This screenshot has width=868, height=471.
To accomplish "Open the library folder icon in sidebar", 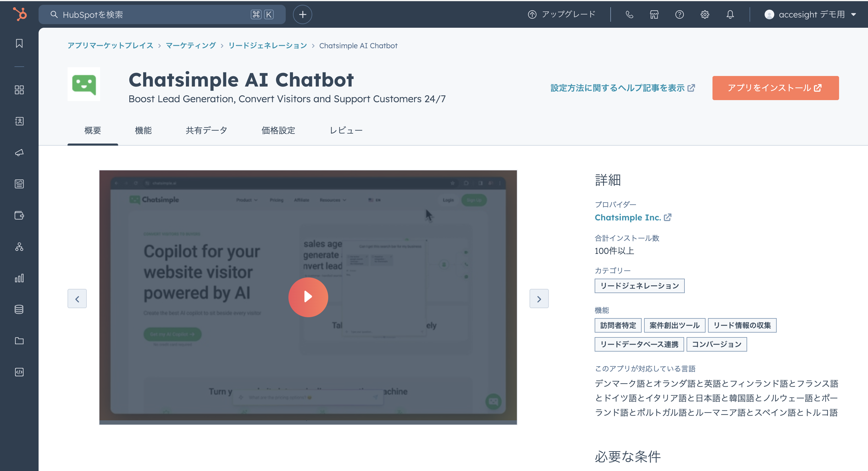I will click(x=19, y=340).
